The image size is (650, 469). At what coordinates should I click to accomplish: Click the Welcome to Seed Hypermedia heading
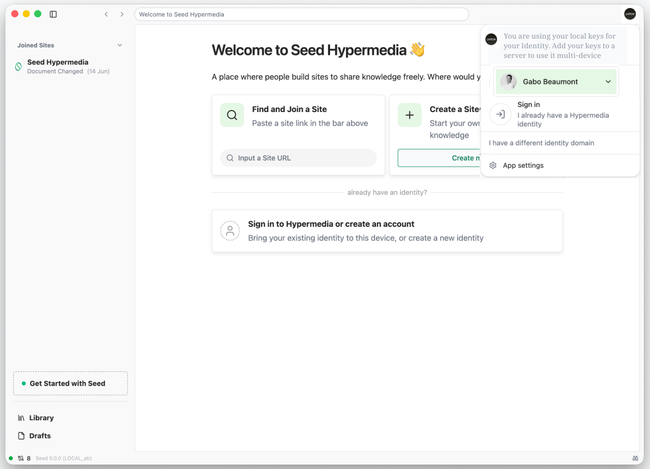click(x=318, y=50)
